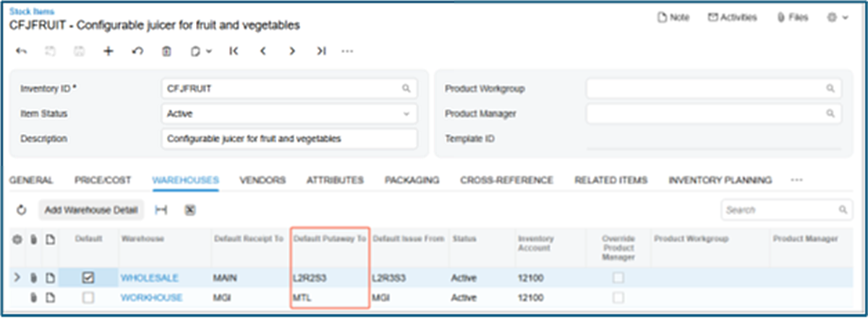Export warehouse grid to Excel
The image size is (868, 328).
point(190,210)
